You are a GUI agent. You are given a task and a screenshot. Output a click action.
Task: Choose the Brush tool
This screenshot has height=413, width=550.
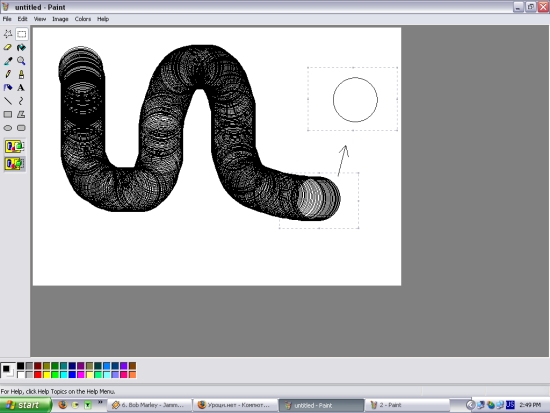pos(21,74)
